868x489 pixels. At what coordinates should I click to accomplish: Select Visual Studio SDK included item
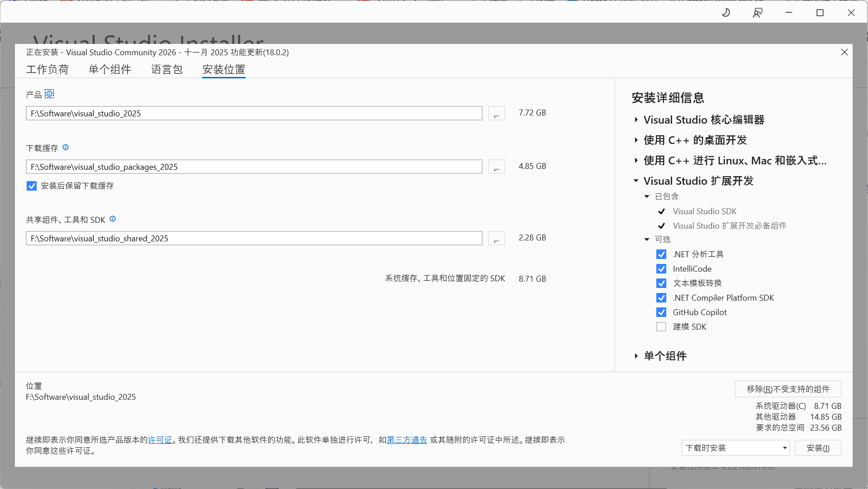click(704, 211)
